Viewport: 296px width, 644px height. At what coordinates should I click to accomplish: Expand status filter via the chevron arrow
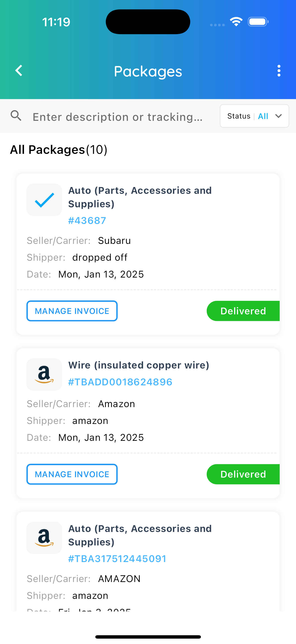click(279, 116)
